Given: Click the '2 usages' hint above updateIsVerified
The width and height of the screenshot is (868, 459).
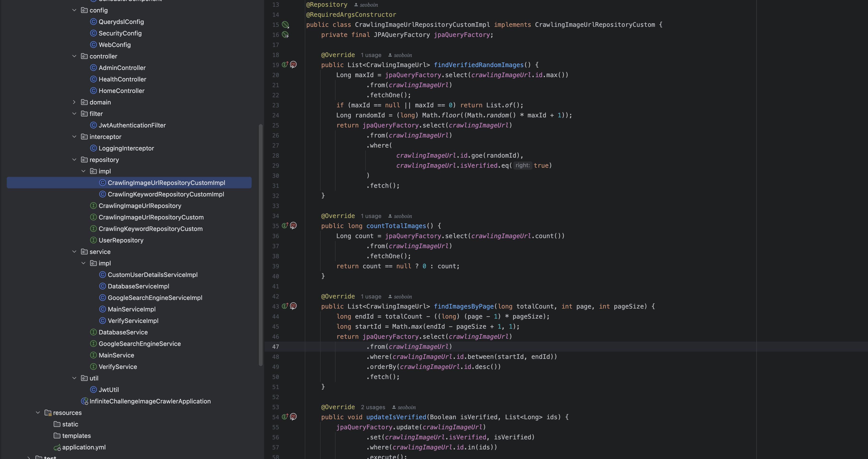Looking at the screenshot, I should tap(373, 407).
